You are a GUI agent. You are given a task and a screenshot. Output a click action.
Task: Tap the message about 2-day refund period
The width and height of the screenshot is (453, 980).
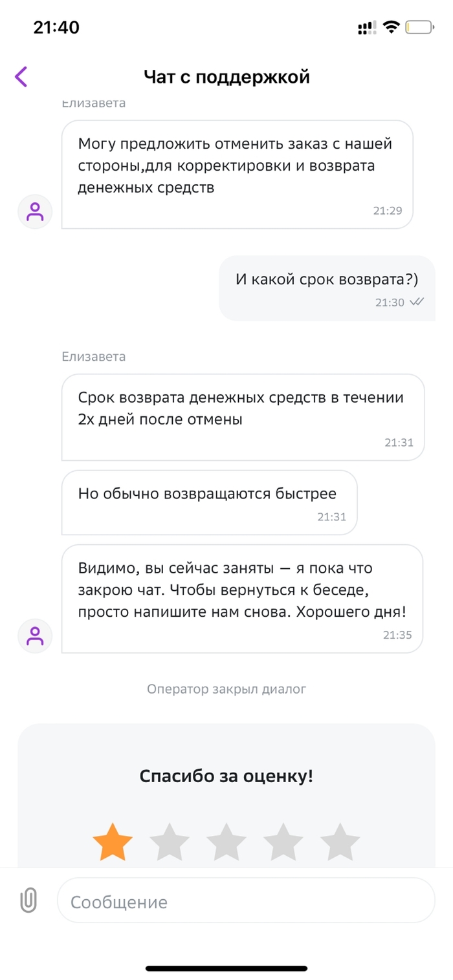(243, 417)
